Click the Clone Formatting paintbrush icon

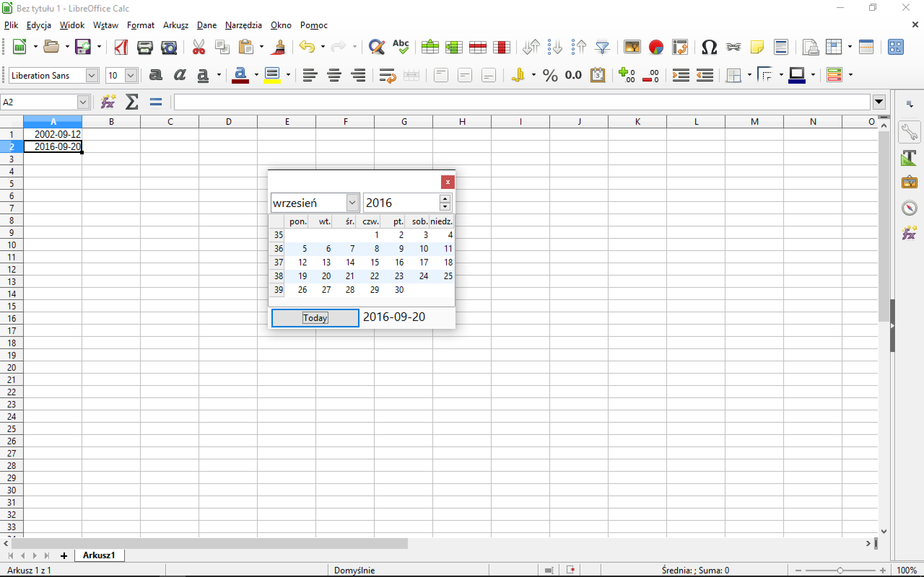[x=279, y=47]
